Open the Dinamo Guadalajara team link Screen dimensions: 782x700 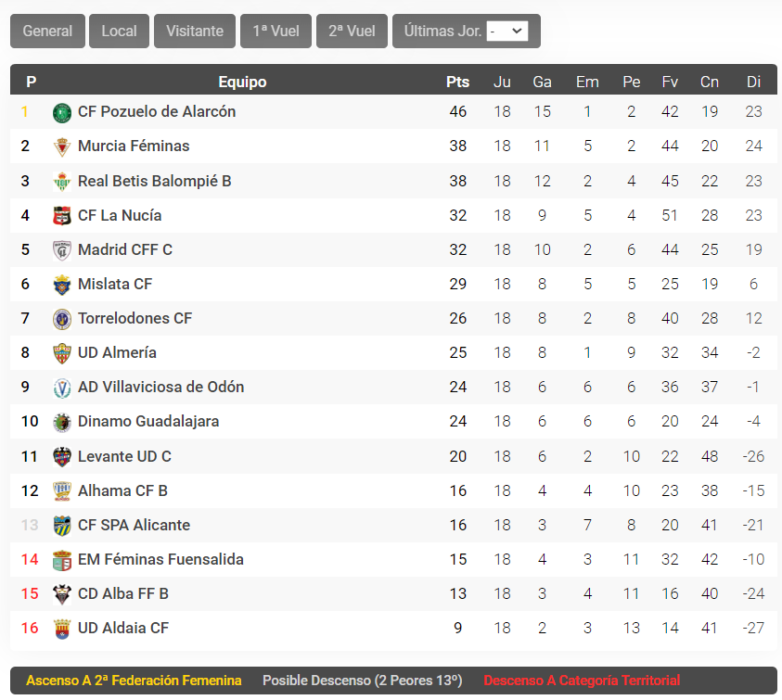[148, 421]
